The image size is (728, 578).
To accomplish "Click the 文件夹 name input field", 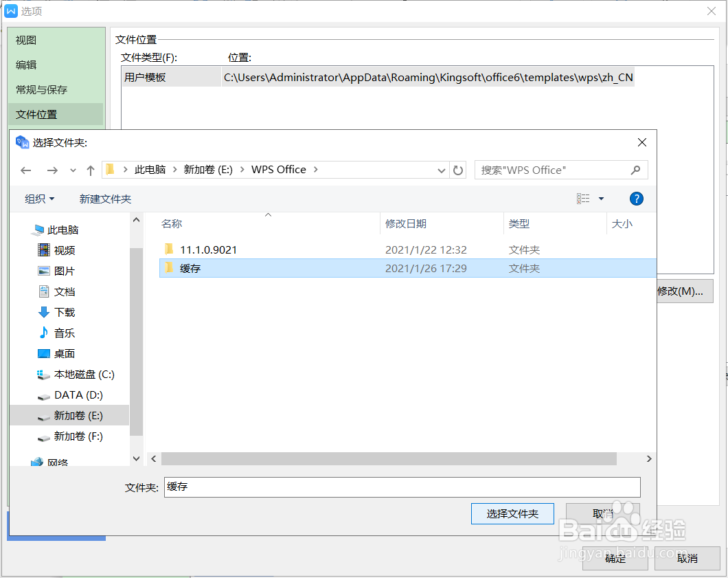I will tap(402, 487).
